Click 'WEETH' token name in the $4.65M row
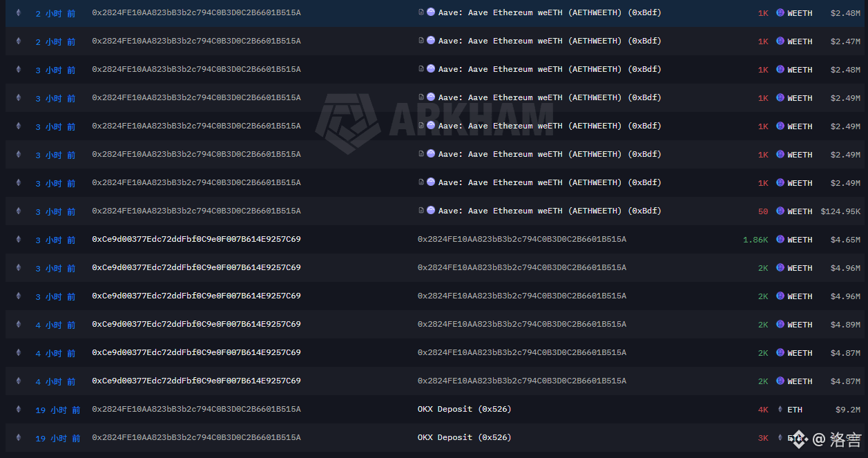This screenshot has width=868, height=458. tap(800, 240)
